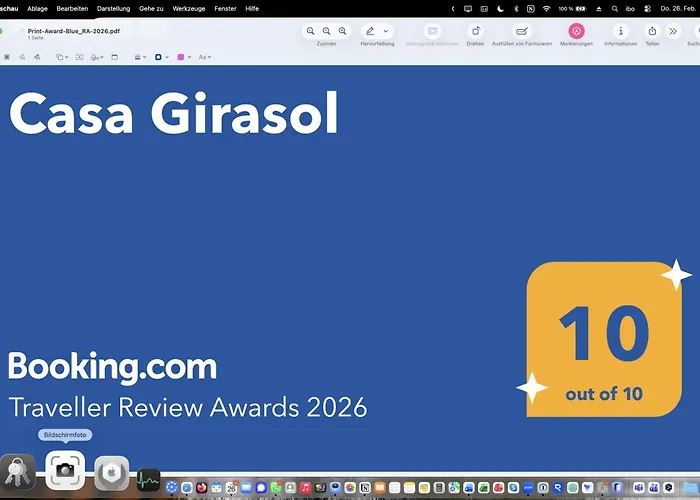Click the eject icon in menu bar

click(599, 8)
